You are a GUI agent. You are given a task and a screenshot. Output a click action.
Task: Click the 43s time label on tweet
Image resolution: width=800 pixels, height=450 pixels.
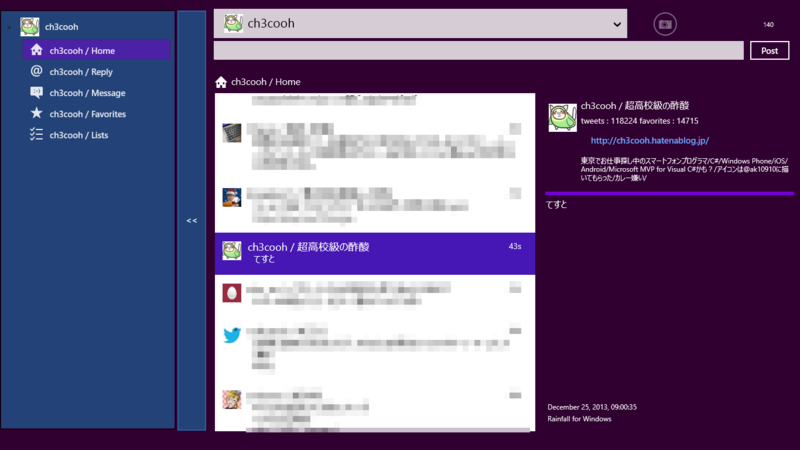point(515,246)
